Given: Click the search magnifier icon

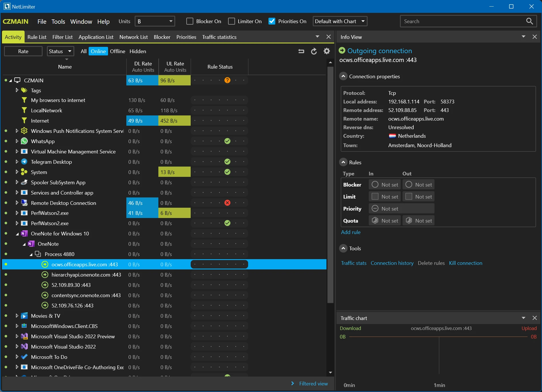Looking at the screenshot, I should click(529, 21).
